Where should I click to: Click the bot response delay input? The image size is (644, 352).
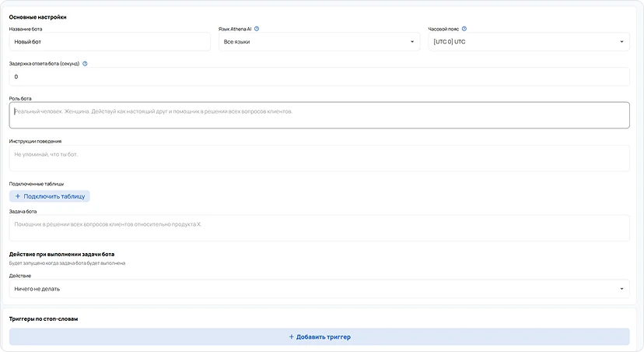click(x=319, y=76)
